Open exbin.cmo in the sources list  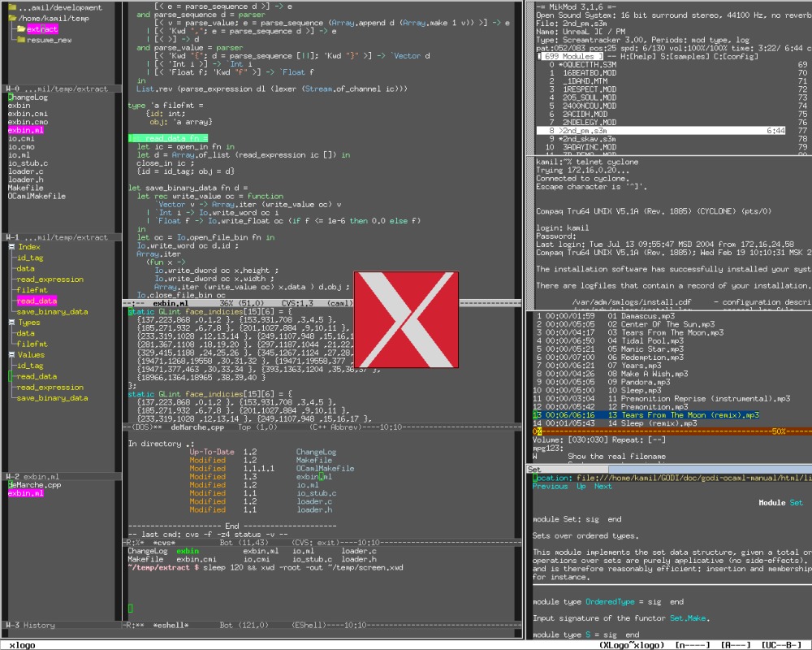pos(28,122)
